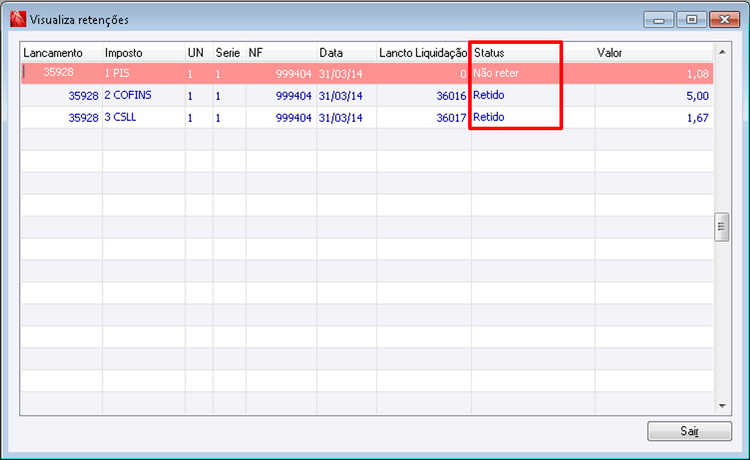
Task: Click the Valor column header
Action: (654, 53)
